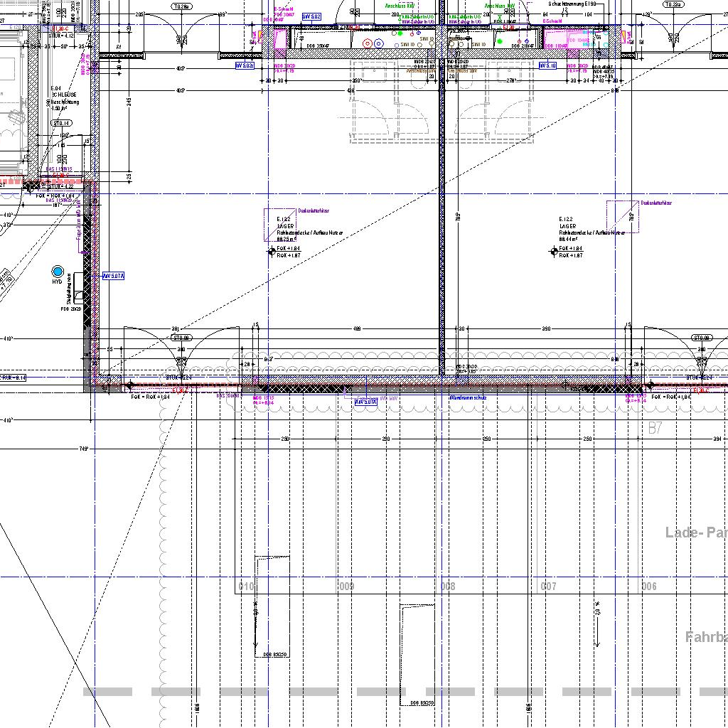This screenshot has width=728, height=728.
Task: Select LAGER room label with 88.44 m²
Action: tap(591, 229)
